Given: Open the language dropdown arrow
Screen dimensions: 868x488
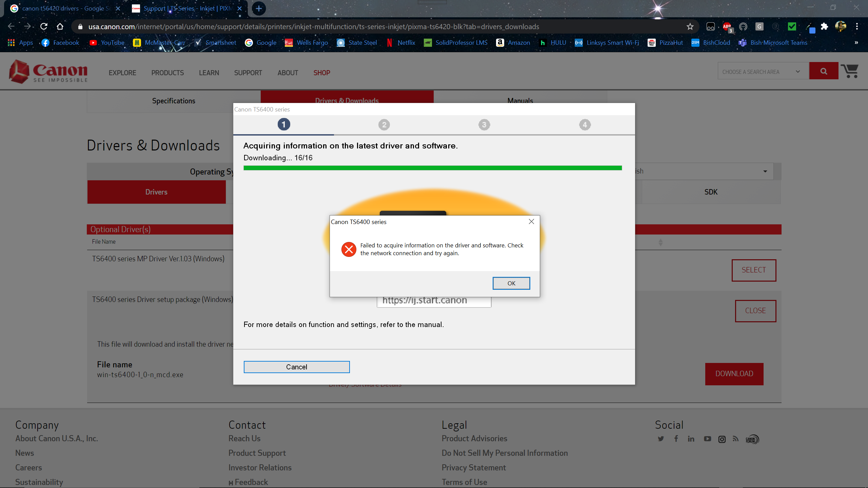Looking at the screenshot, I should pos(765,171).
